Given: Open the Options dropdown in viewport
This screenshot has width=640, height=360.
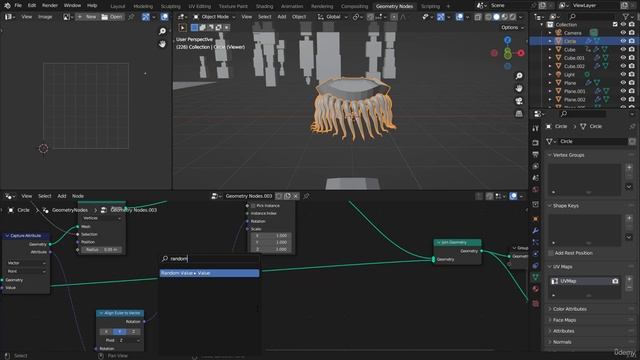Looking at the screenshot, I should (x=512, y=27).
